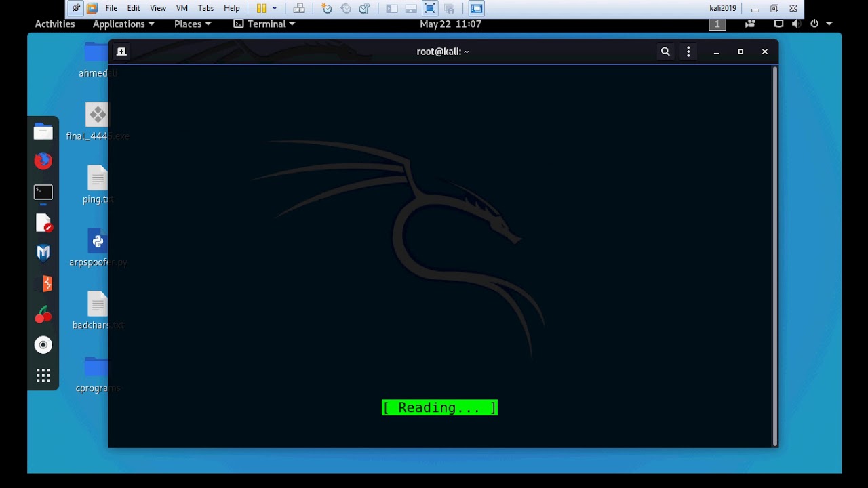Expand the VMware power options arrow
The image size is (868, 488).
(275, 8)
